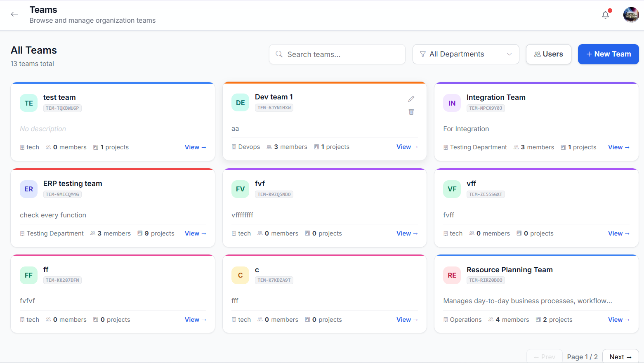Expand the All Departments filter dropdown

click(466, 54)
